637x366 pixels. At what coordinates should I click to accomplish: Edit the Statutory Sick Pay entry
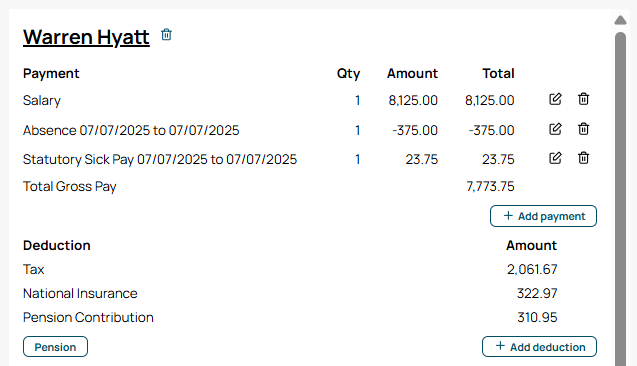(555, 158)
